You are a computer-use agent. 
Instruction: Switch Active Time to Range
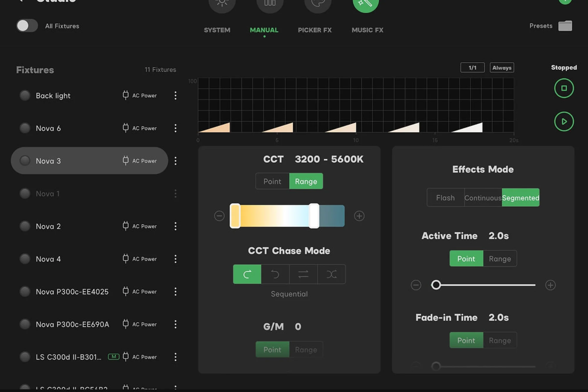point(500,259)
